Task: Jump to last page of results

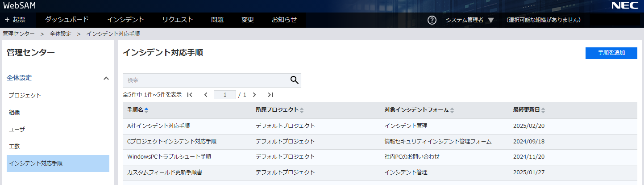Action: click(270, 95)
